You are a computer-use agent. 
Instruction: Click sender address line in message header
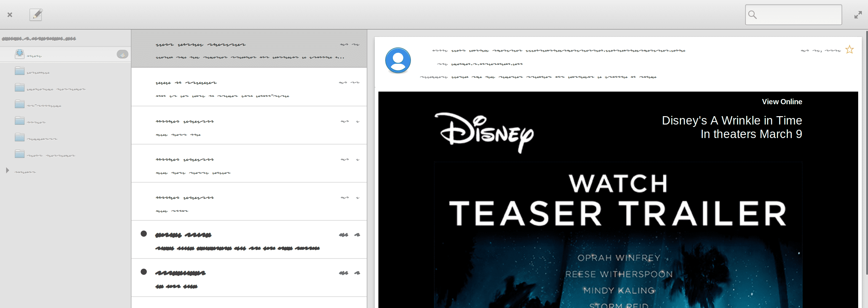pos(559,51)
